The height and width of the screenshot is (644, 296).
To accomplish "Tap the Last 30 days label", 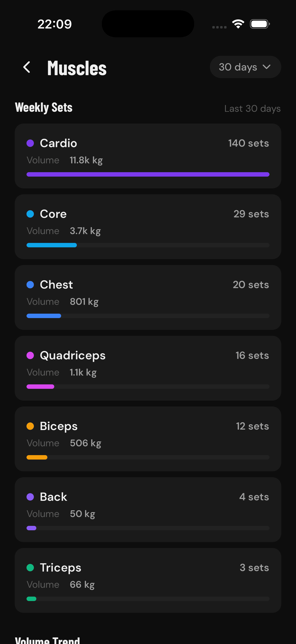I will [x=252, y=108].
